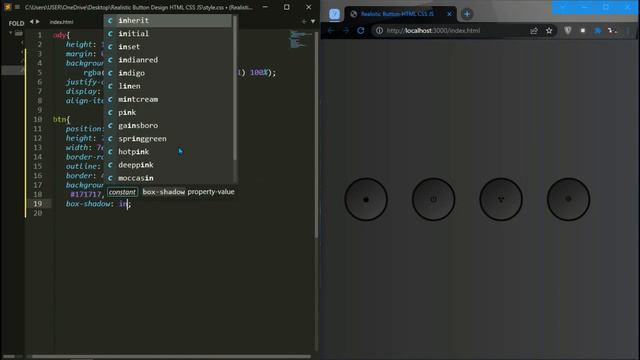This screenshot has height=360, width=640.
Task: Click line number 19 in the gutter
Action: tap(38, 203)
